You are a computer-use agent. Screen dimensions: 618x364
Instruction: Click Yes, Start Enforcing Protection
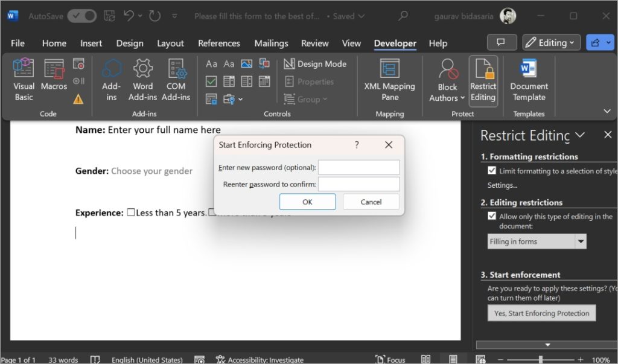pos(541,313)
